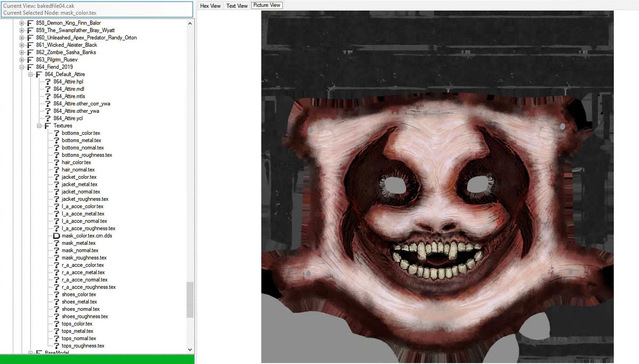Click file icon of l_a_acce_color.tex
Image resolution: width=639 pixels, height=364 pixels.
tap(56, 206)
